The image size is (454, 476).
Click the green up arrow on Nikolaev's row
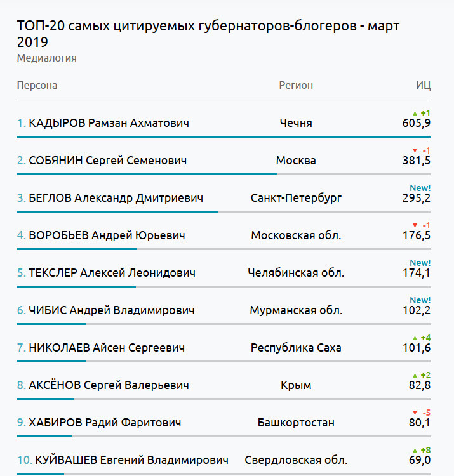pyautogui.click(x=415, y=338)
